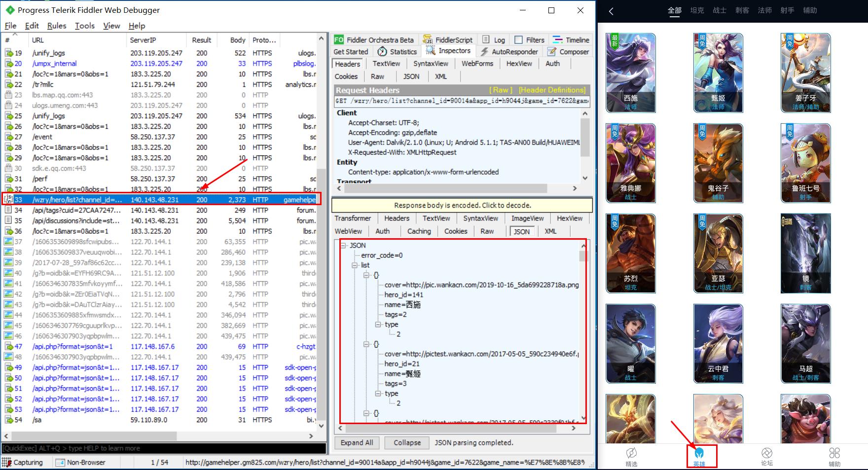Open the 云中君 hero card
868x470 pixels.
pos(718,344)
